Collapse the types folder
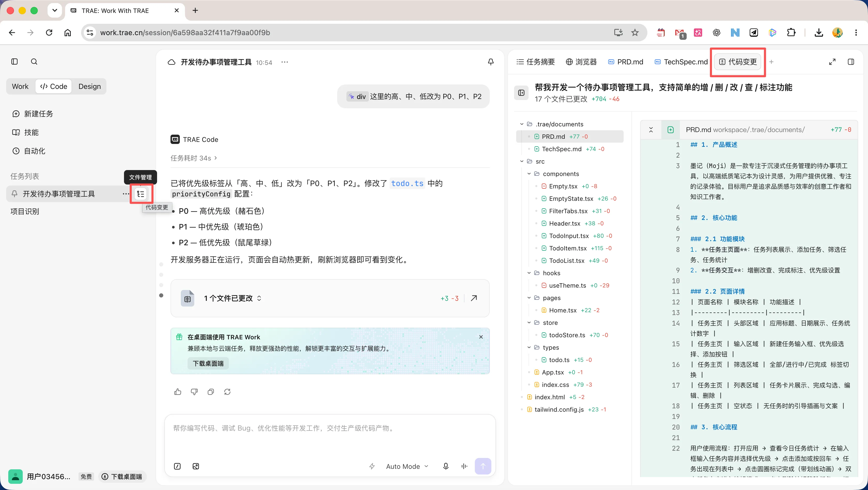 tap(529, 347)
